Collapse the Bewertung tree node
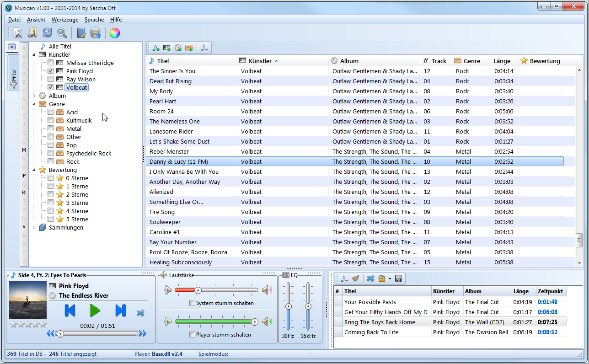Image resolution: width=589 pixels, height=364 pixels. coord(34,170)
